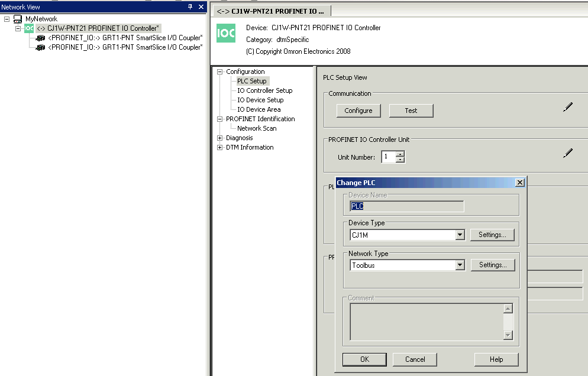Image resolution: width=588 pixels, height=376 pixels.
Task: Click the 'PLC Setup View' heading
Action: pyautogui.click(x=345, y=77)
